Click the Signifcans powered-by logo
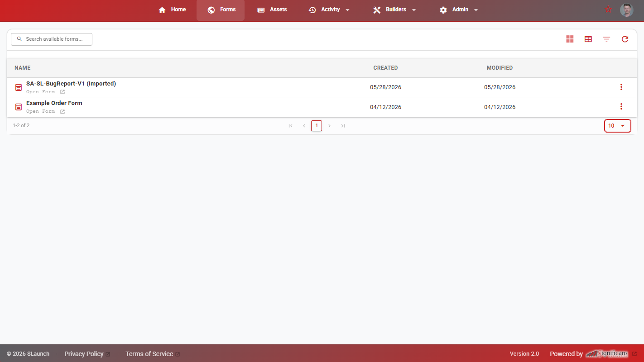The image size is (644, 362). pyautogui.click(x=607, y=354)
